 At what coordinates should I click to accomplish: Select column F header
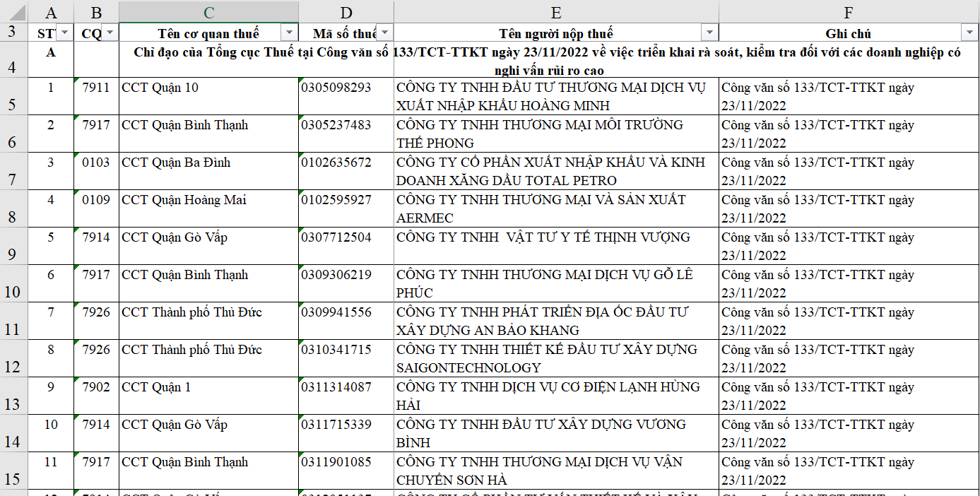(849, 12)
